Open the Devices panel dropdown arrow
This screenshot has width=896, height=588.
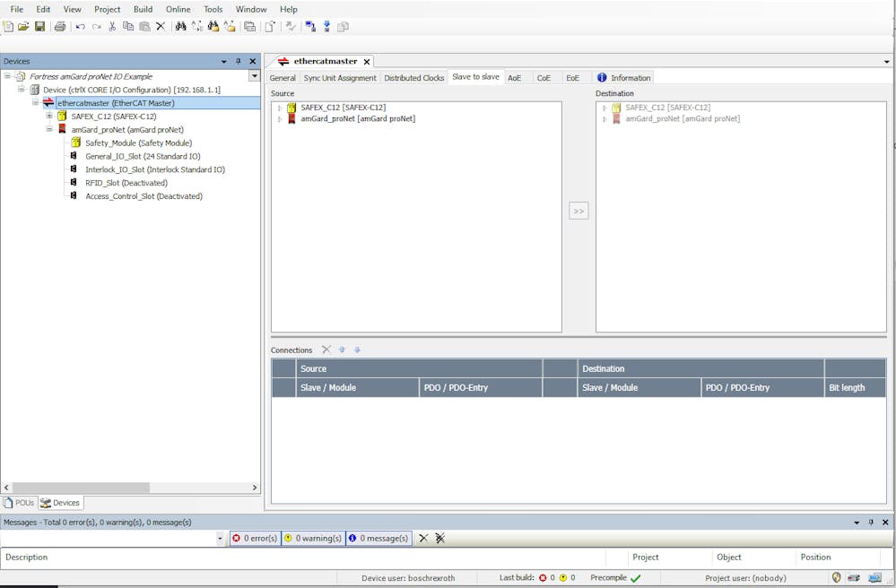pyautogui.click(x=224, y=61)
